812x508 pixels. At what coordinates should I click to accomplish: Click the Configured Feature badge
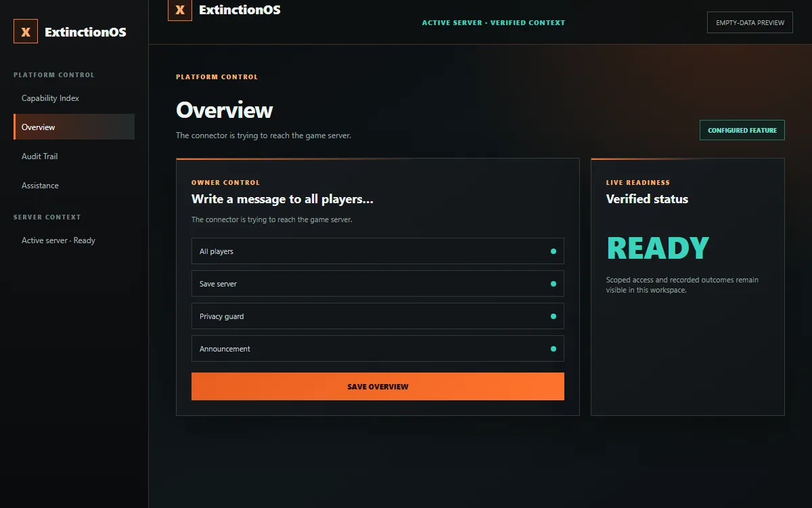(x=742, y=130)
